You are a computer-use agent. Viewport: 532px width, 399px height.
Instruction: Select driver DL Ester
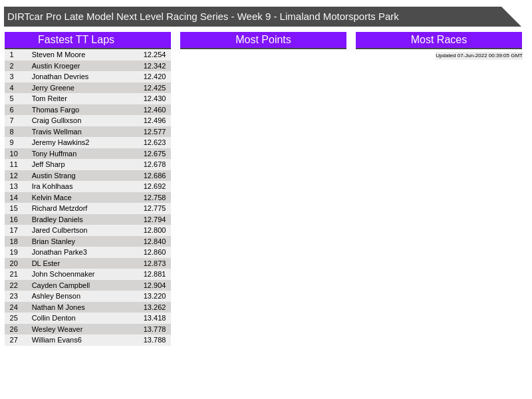[46, 263]
